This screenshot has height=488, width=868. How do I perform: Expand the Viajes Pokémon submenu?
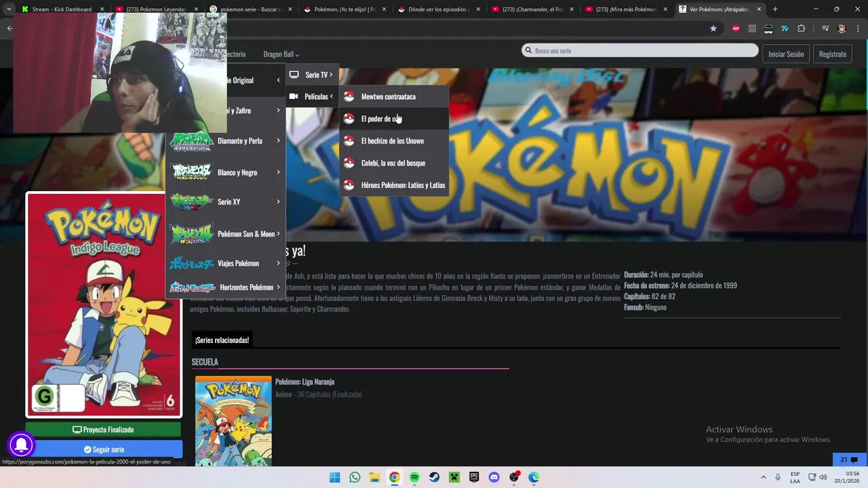point(226,263)
